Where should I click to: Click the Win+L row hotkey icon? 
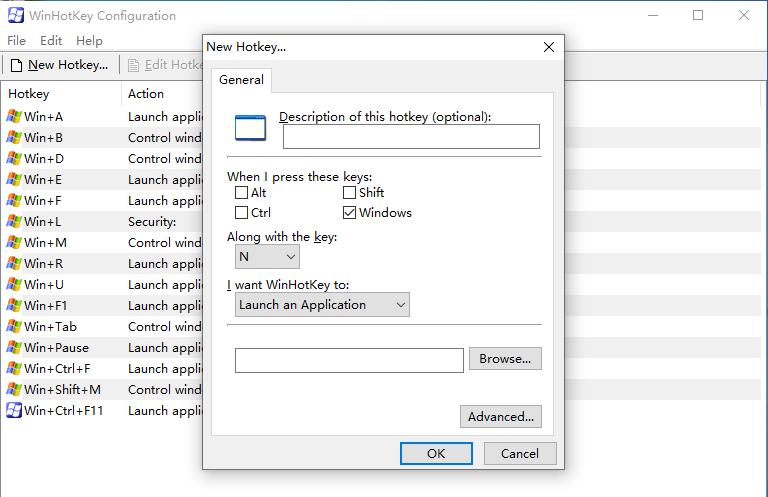coord(14,222)
